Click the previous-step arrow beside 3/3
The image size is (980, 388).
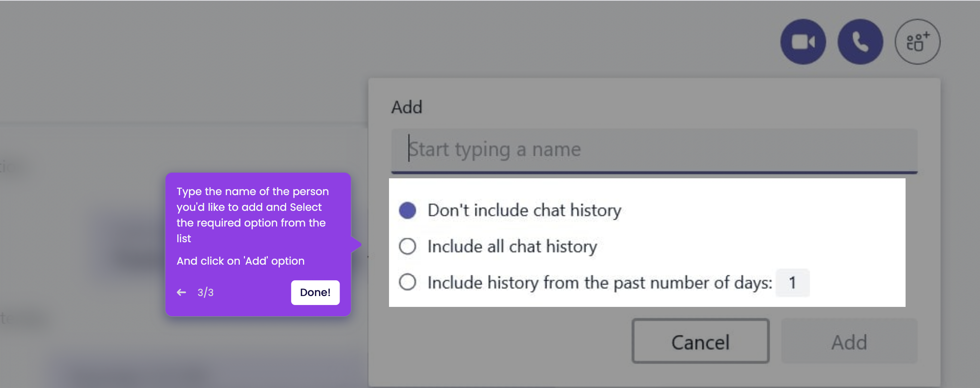pos(182,292)
